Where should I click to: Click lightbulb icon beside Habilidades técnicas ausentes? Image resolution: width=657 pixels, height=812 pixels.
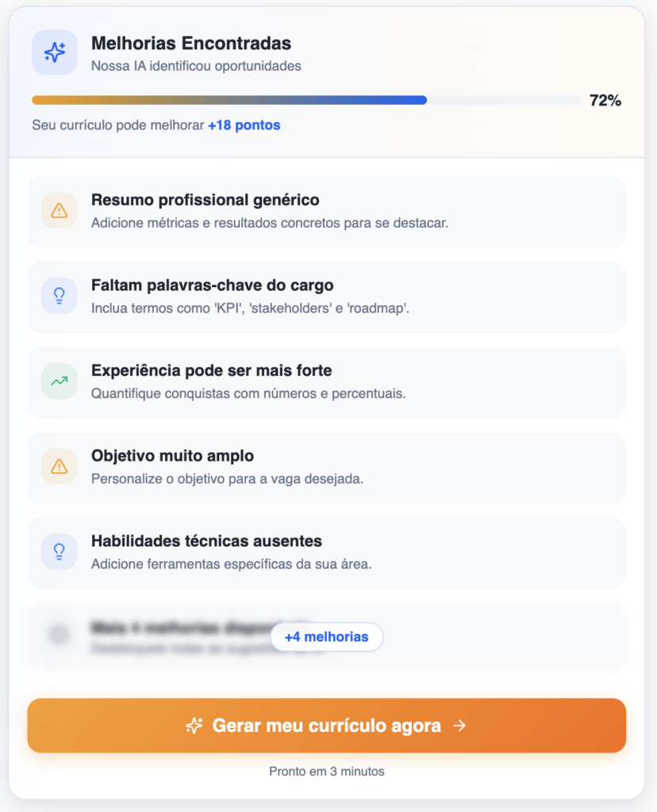tap(59, 552)
